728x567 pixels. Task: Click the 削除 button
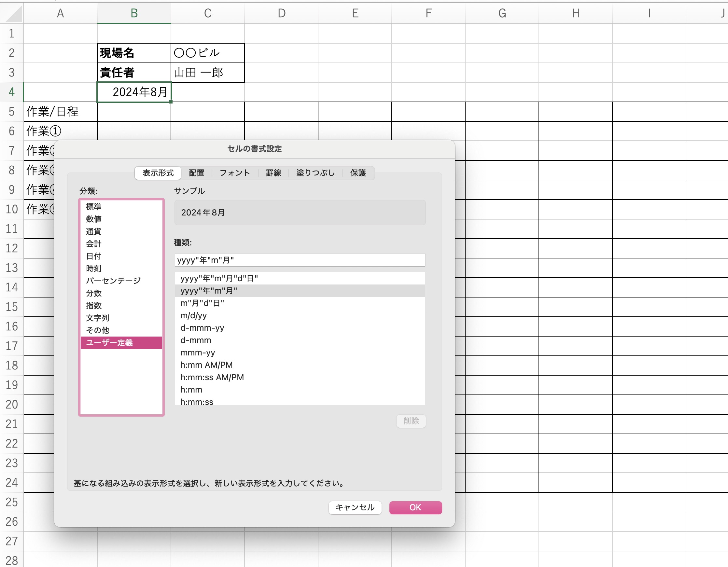411,421
